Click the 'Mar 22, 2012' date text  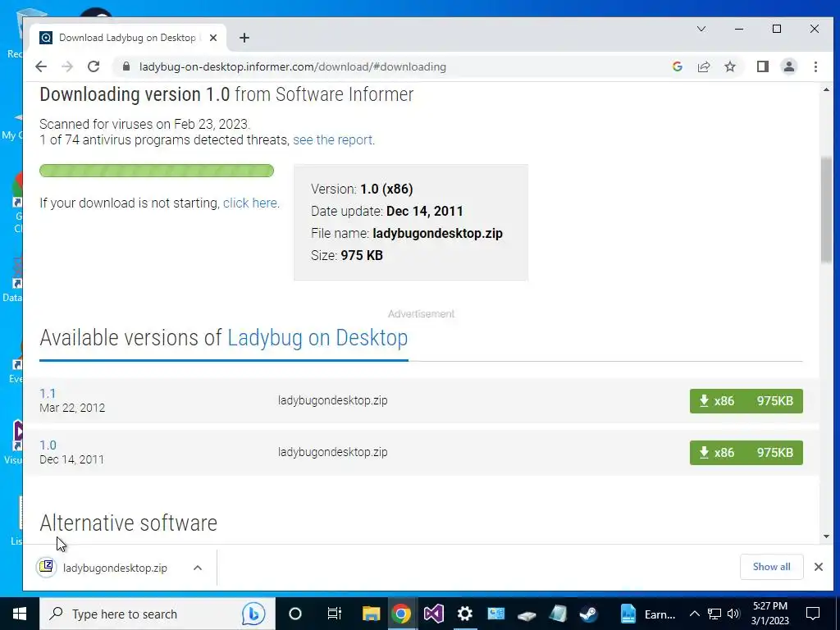click(x=72, y=408)
